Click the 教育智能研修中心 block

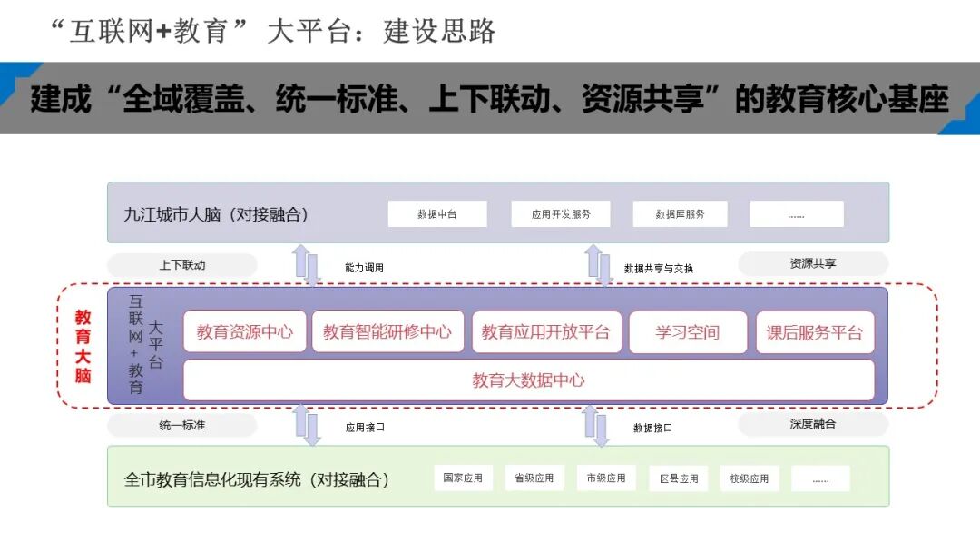pyautogui.click(x=388, y=331)
